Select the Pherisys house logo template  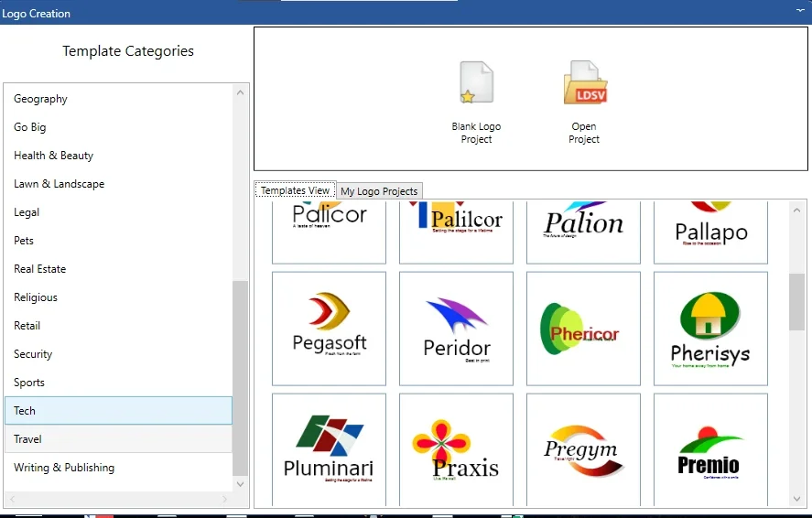point(710,329)
